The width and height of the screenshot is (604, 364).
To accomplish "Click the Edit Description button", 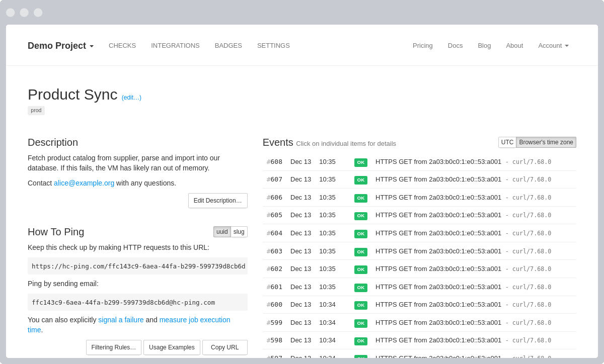I will (217, 200).
